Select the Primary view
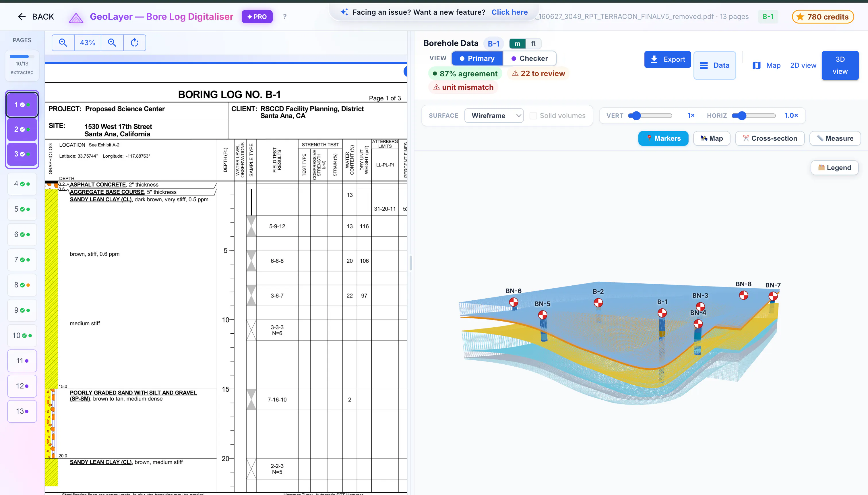The height and width of the screenshot is (495, 868). tap(477, 59)
